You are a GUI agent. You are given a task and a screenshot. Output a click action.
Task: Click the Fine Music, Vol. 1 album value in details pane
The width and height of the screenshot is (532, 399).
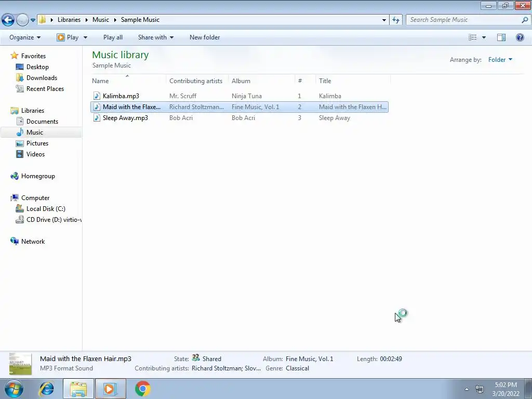click(310, 358)
